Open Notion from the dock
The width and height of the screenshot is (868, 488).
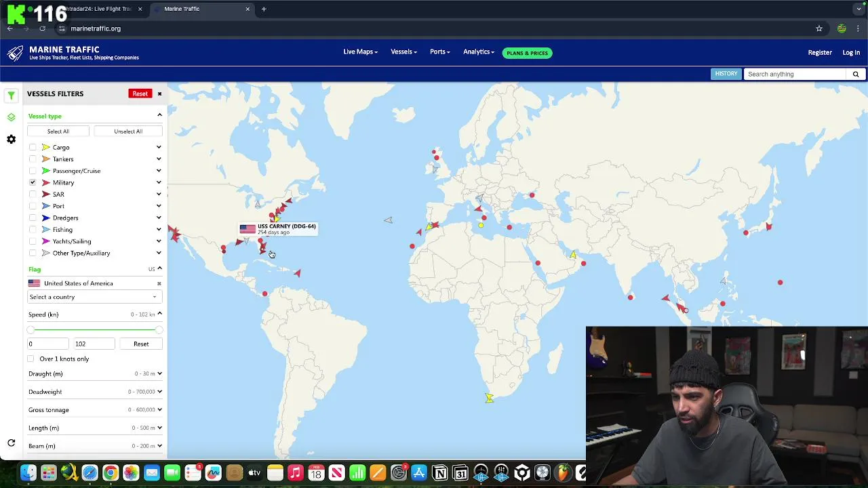click(x=440, y=472)
